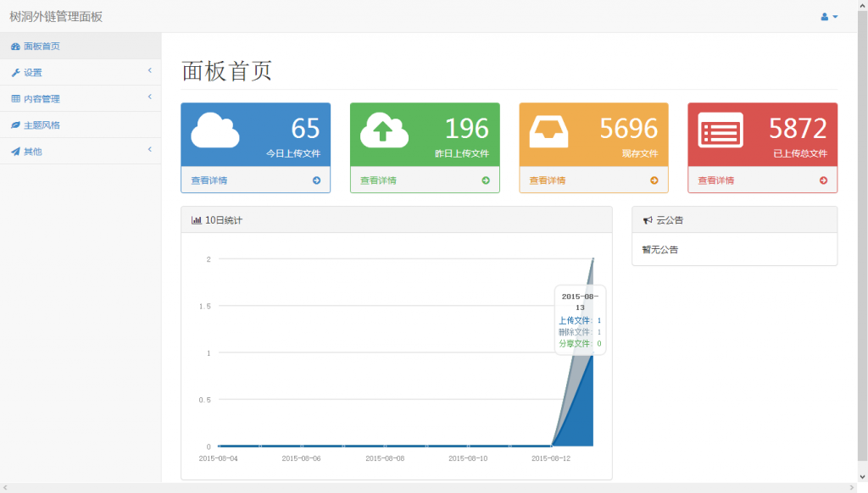Click the chart x-axis label 2015-08-06

pos(301,458)
